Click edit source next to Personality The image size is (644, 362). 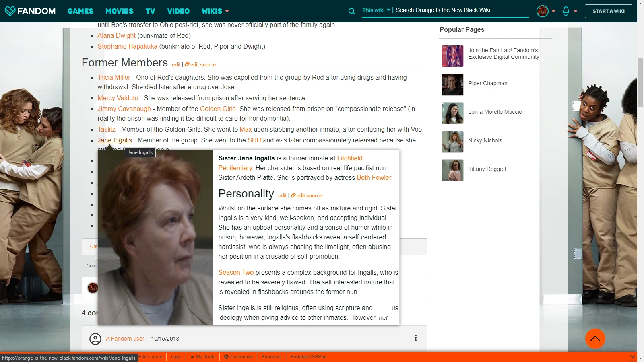pos(307,196)
